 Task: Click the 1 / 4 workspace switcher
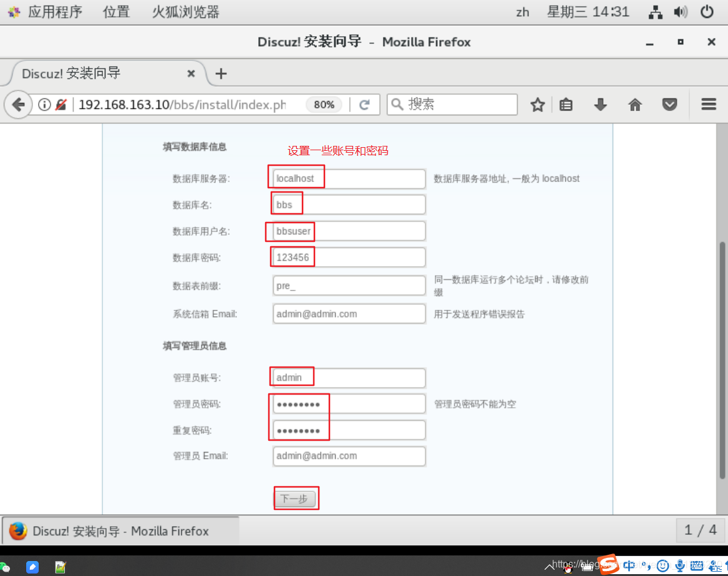(700, 530)
